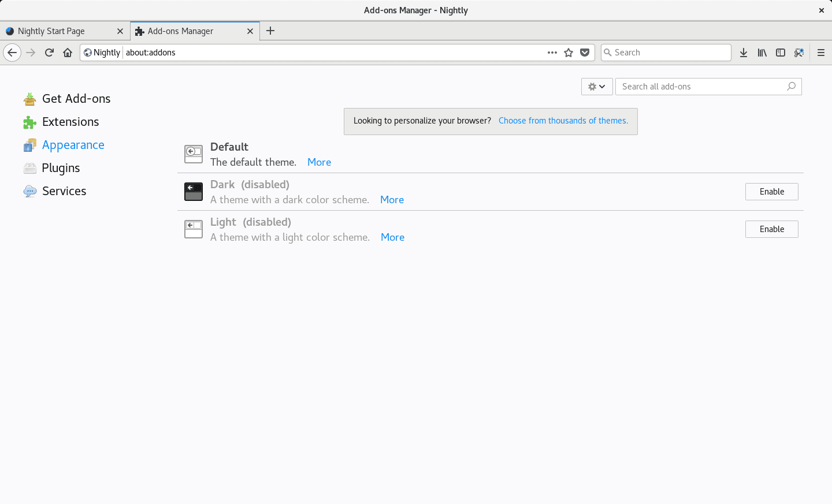
Task: Open 'Choose from thousands of themes' link
Action: click(563, 121)
